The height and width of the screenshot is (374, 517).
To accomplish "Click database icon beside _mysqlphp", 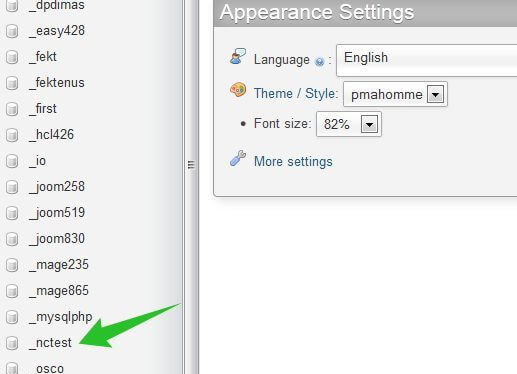I will [x=12, y=317].
